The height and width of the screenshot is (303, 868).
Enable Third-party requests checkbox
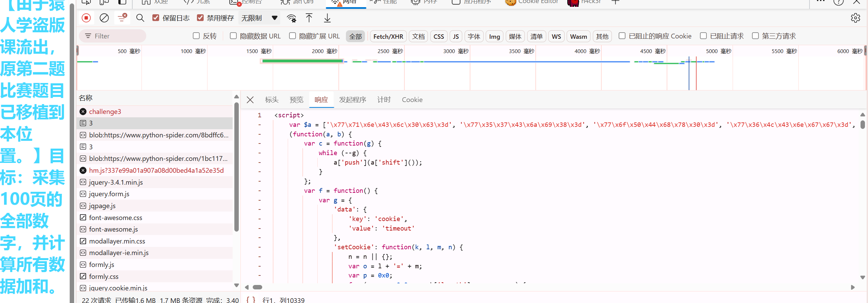click(755, 36)
